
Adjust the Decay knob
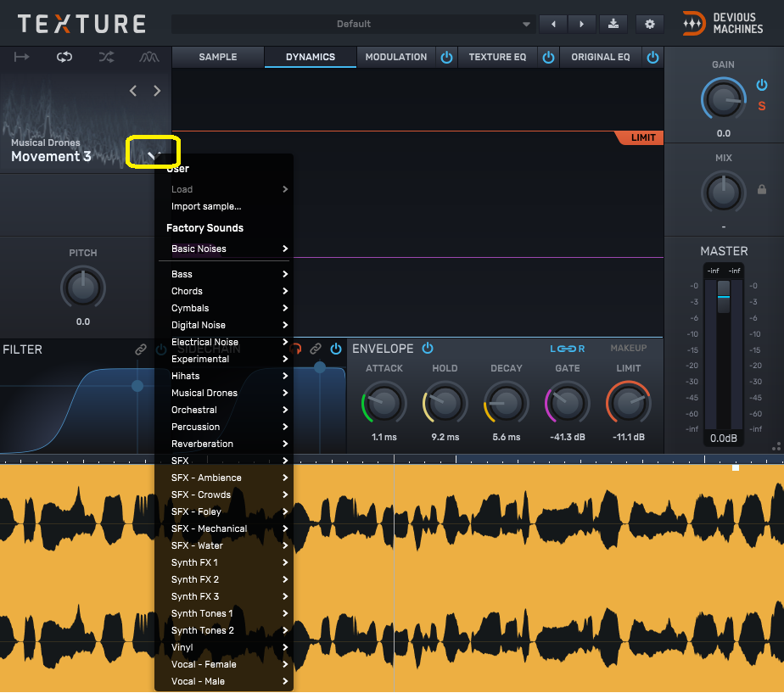[x=506, y=403]
